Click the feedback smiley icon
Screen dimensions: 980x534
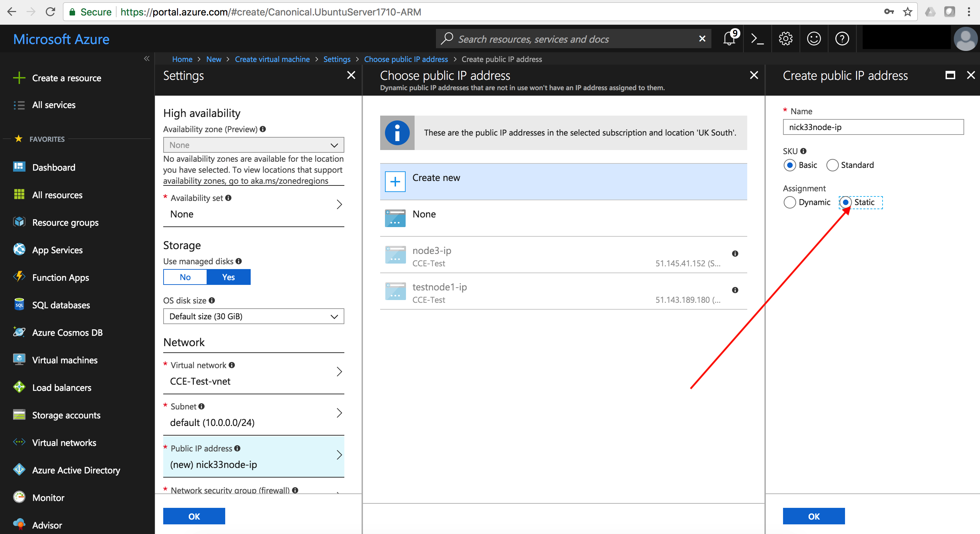tap(814, 39)
